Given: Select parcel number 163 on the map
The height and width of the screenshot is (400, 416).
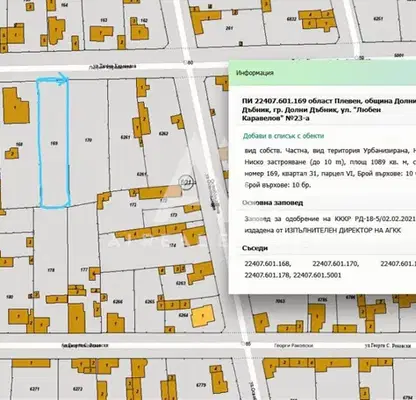Looking at the screenshot, I should pos(104,20).
